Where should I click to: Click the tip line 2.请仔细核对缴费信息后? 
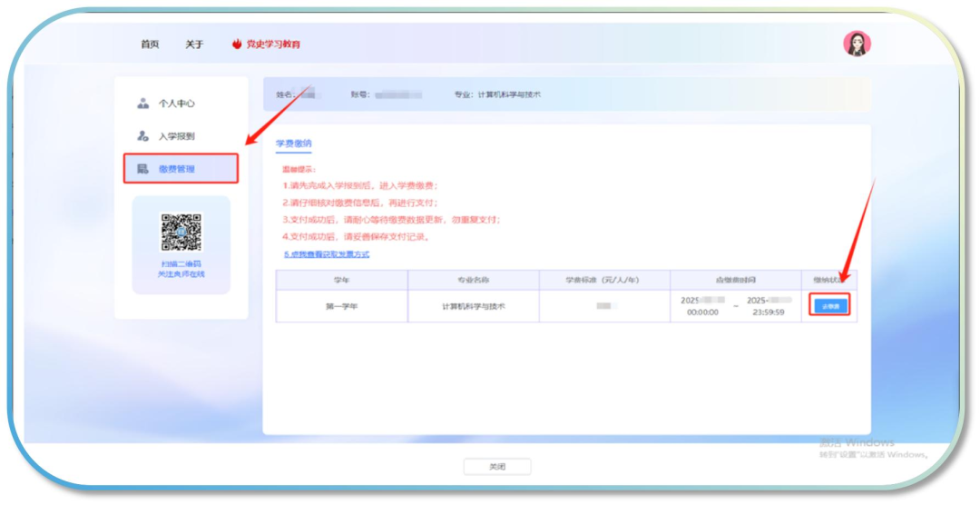[360, 203]
